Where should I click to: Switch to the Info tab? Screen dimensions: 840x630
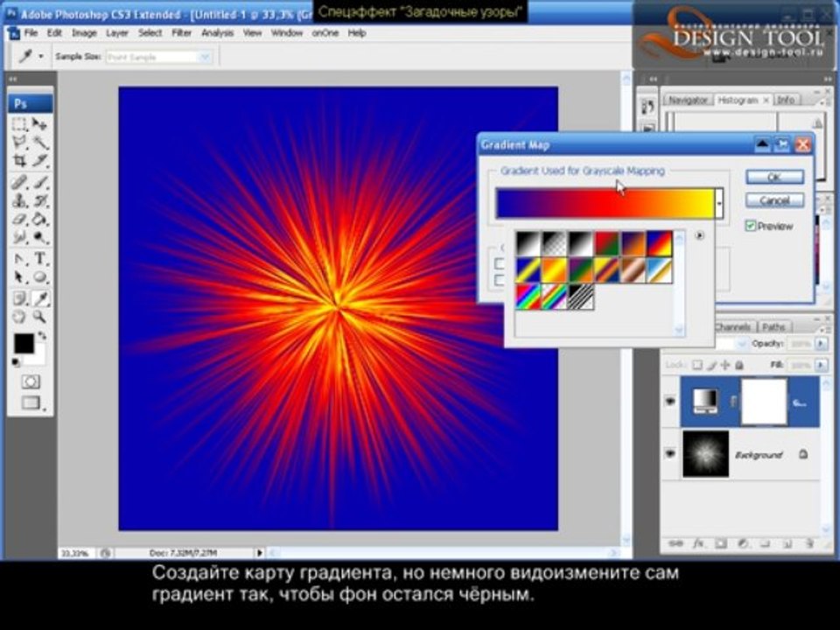786,100
